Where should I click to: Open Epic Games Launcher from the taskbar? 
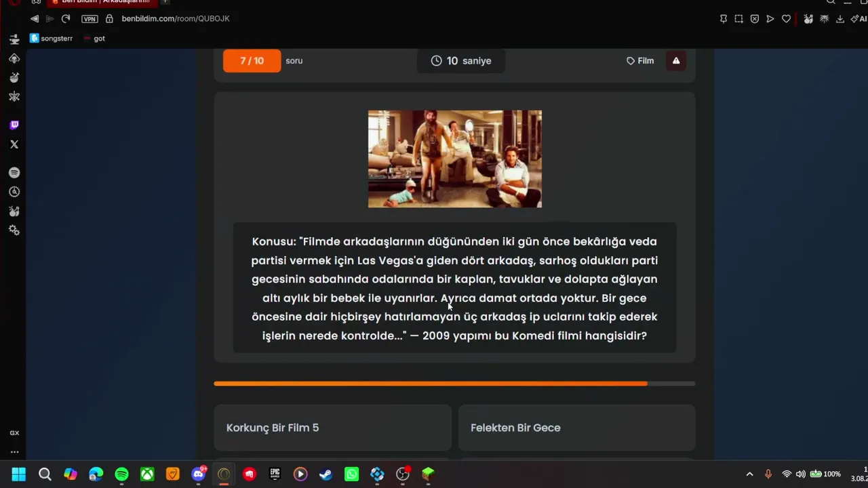(x=275, y=474)
